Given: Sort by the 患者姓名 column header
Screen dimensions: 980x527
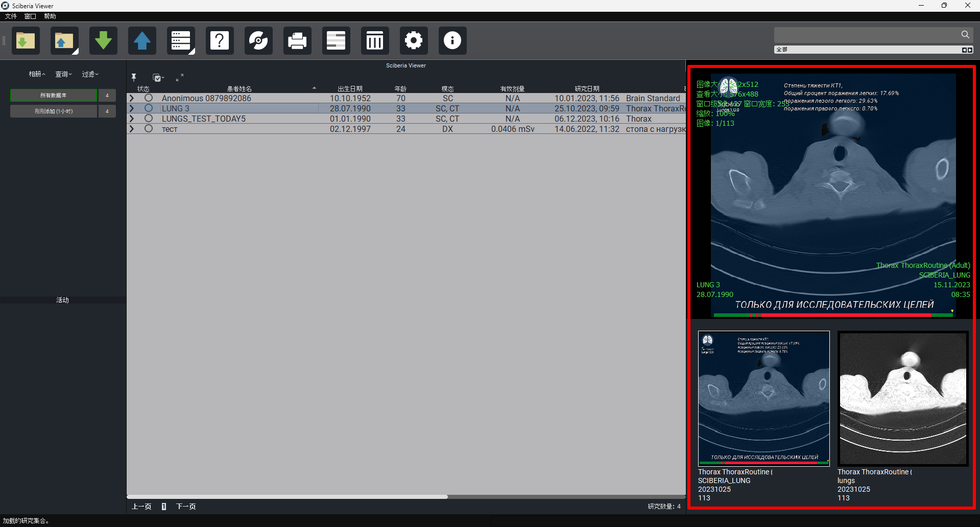Looking at the screenshot, I should coord(240,89).
